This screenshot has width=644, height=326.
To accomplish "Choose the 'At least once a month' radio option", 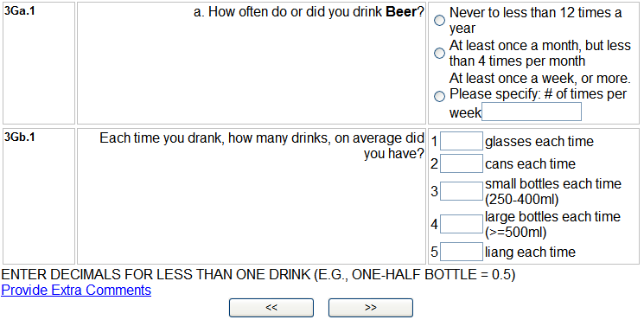I will pos(439,53).
